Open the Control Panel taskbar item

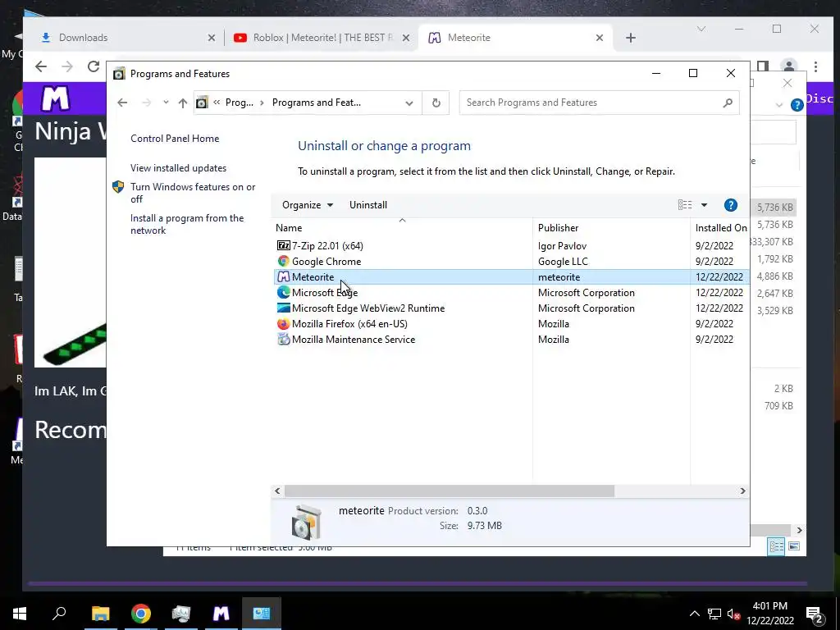point(262,614)
